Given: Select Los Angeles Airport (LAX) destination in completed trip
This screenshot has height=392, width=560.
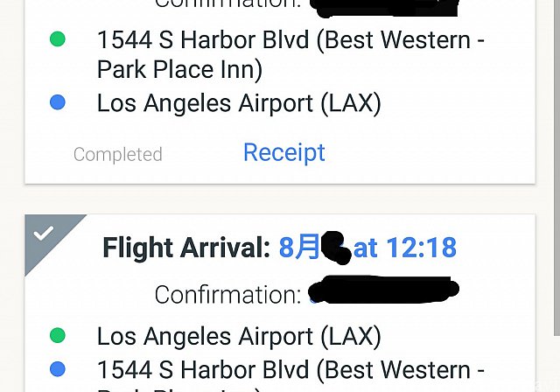Looking at the screenshot, I should [239, 103].
